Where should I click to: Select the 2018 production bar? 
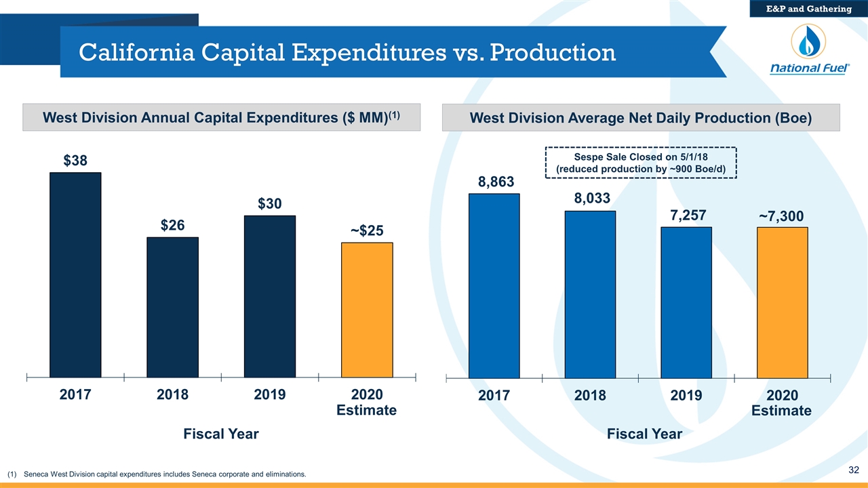coord(590,294)
